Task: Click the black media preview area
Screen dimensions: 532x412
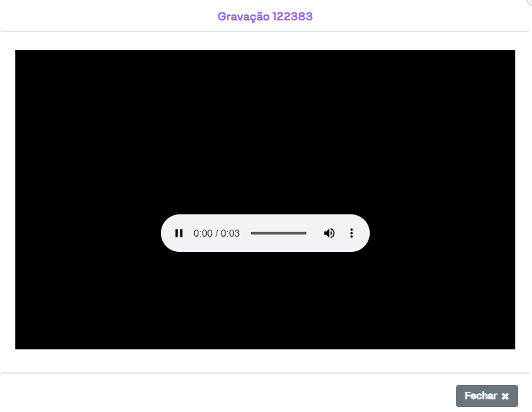Action: (x=265, y=125)
